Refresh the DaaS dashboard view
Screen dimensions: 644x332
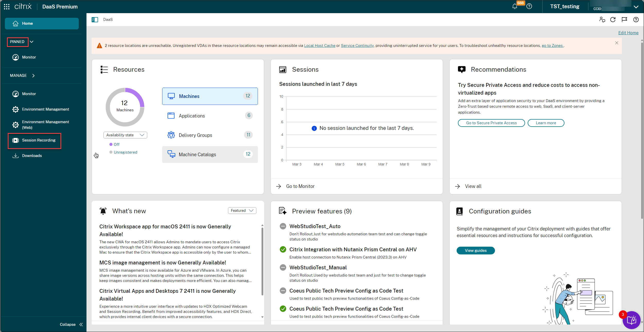pos(613,20)
